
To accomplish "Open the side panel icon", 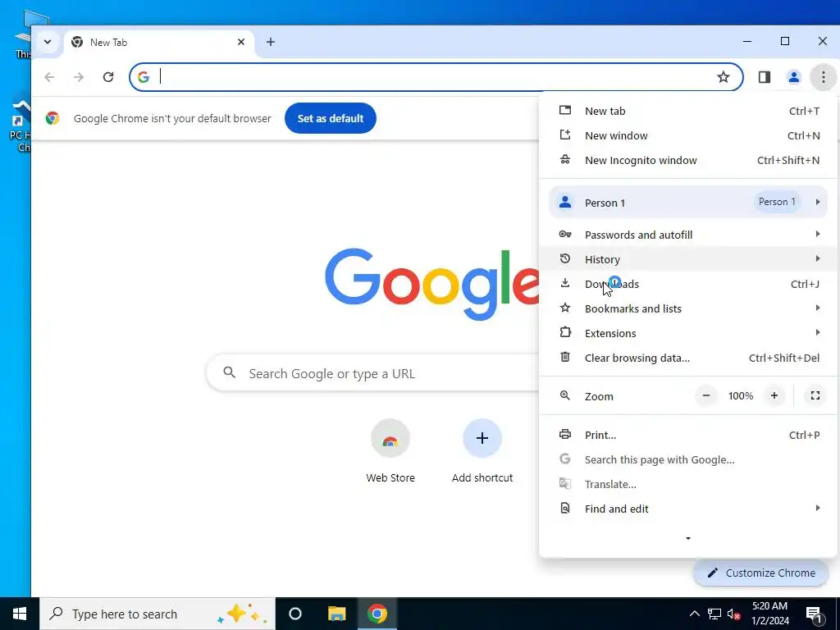I will point(765,77).
